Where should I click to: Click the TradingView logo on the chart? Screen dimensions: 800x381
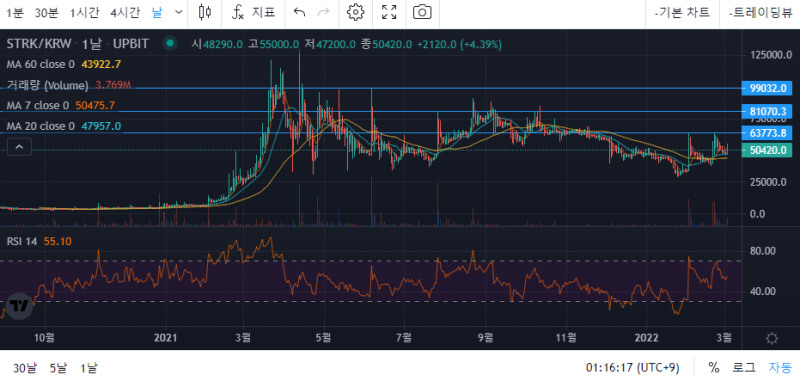coord(20,306)
